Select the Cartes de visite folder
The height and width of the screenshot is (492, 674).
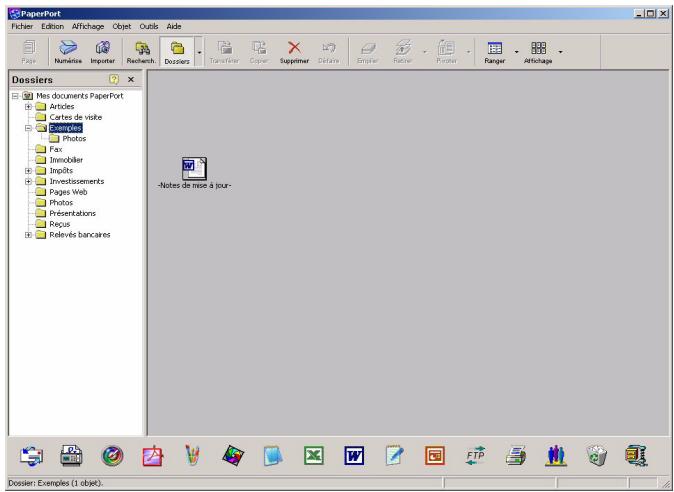click(76, 117)
